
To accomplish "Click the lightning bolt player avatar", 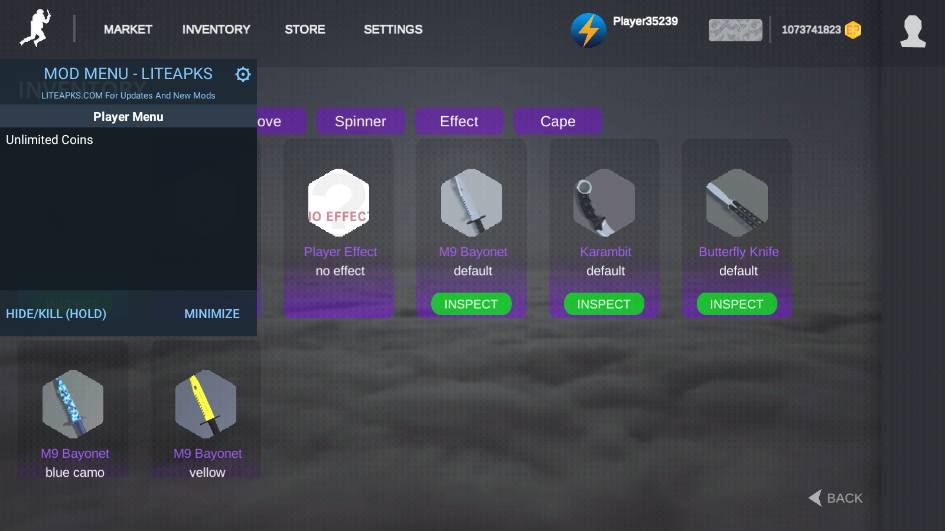I will click(x=588, y=30).
